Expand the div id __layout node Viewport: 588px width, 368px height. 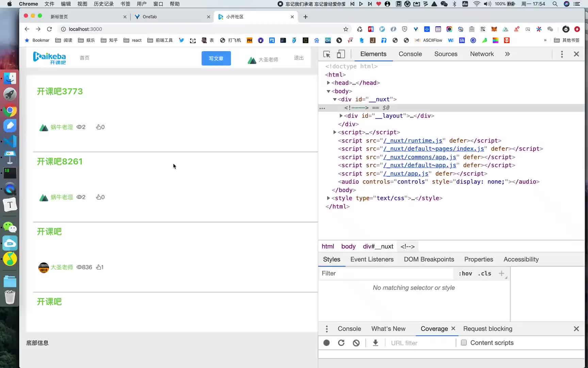pyautogui.click(x=341, y=116)
